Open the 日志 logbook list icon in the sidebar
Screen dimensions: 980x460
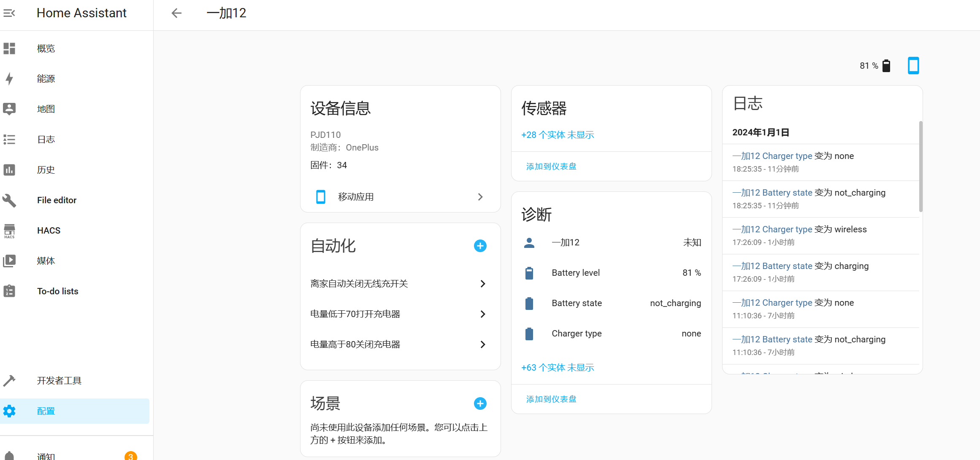click(x=9, y=140)
